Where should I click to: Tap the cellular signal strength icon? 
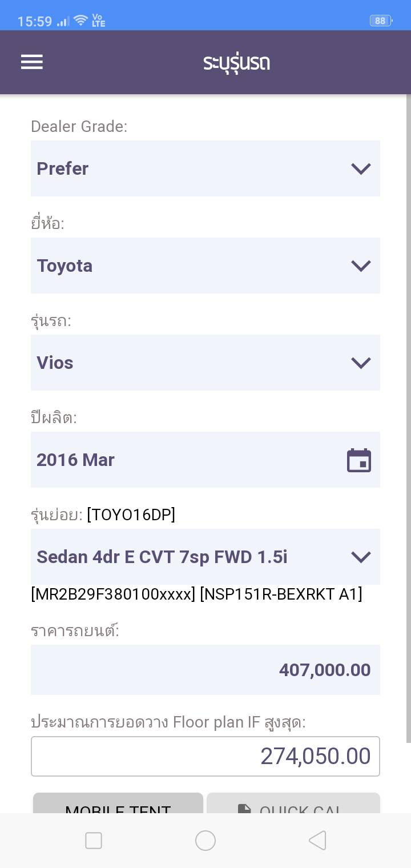click(x=63, y=22)
